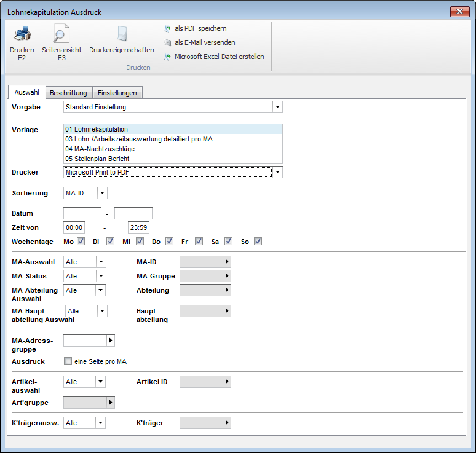Click the als PDF speichern label

pos(200,28)
